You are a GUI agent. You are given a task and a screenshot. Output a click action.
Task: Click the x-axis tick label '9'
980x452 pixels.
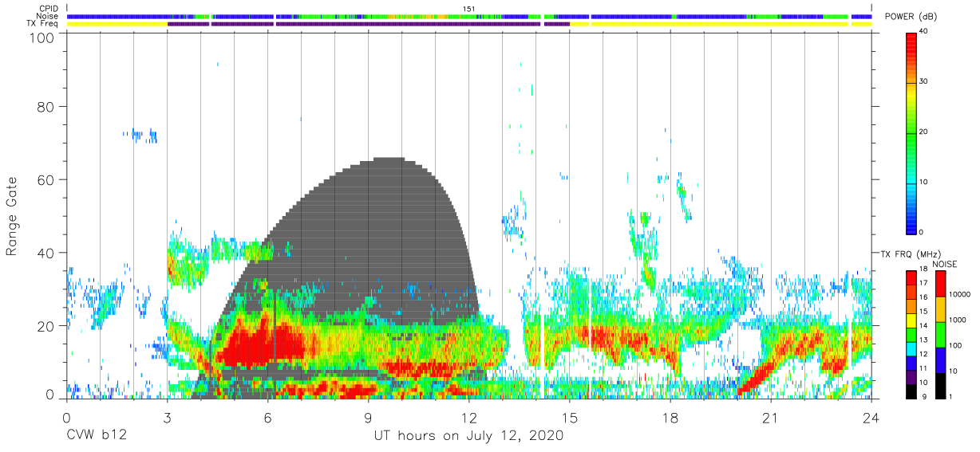[x=368, y=416]
